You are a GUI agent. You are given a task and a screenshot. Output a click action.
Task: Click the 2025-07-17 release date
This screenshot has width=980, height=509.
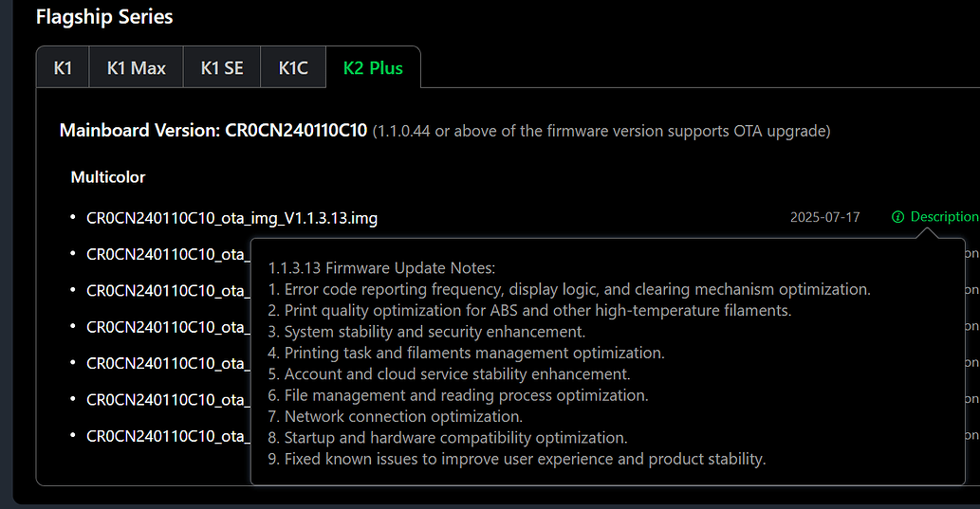[824, 217]
